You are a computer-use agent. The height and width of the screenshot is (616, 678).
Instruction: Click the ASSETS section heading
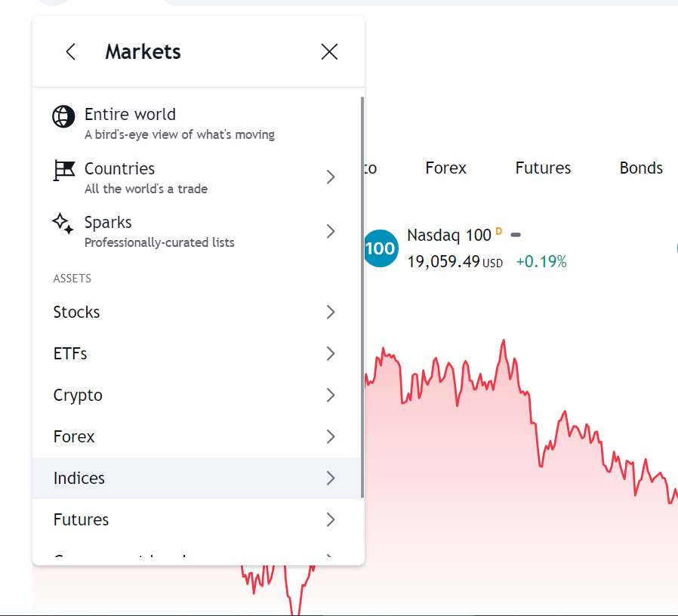point(72,279)
